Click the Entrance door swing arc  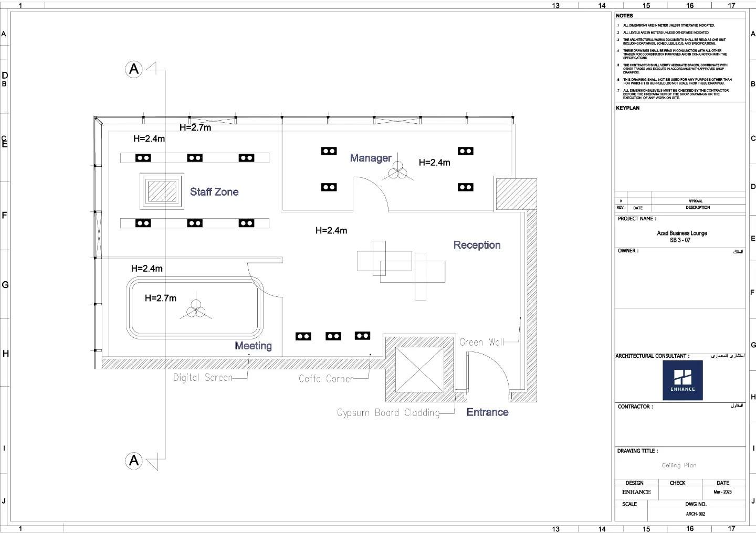coord(488,371)
